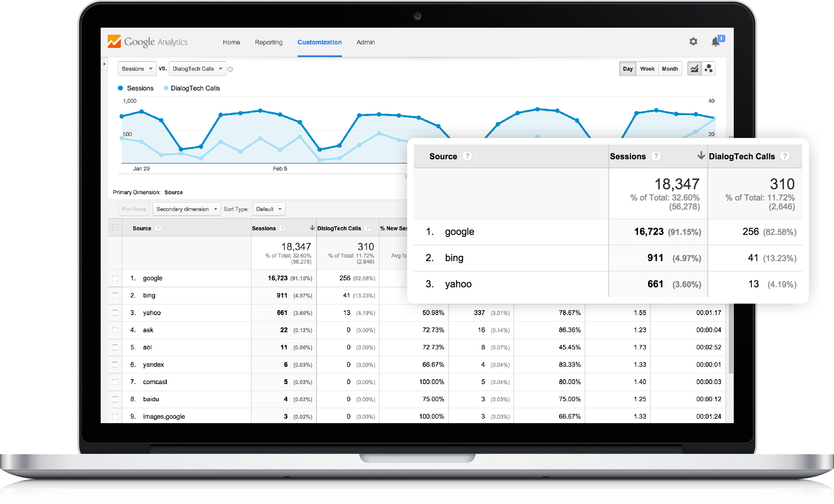Open the Sessions metric dropdown
The width and height of the screenshot is (834, 504).
pos(137,69)
